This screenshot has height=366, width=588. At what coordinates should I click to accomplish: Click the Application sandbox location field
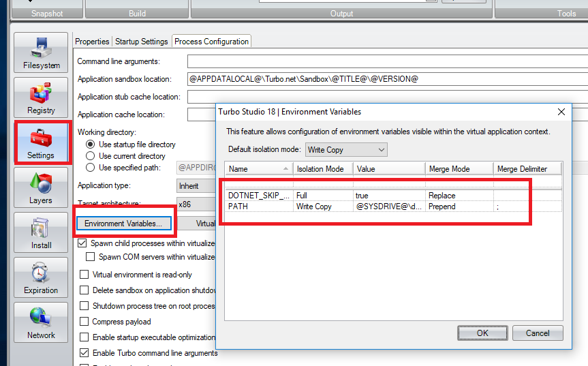[388, 79]
